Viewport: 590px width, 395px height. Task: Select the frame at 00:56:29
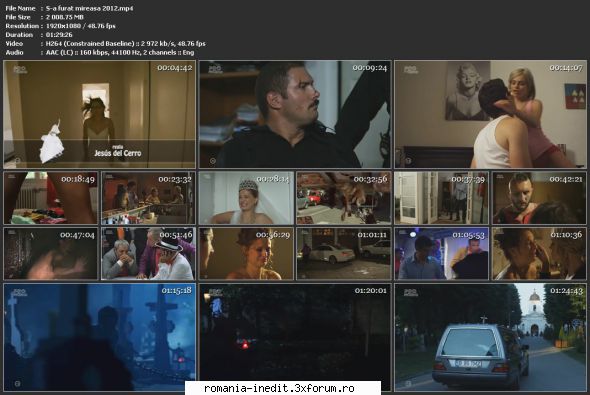click(246, 254)
